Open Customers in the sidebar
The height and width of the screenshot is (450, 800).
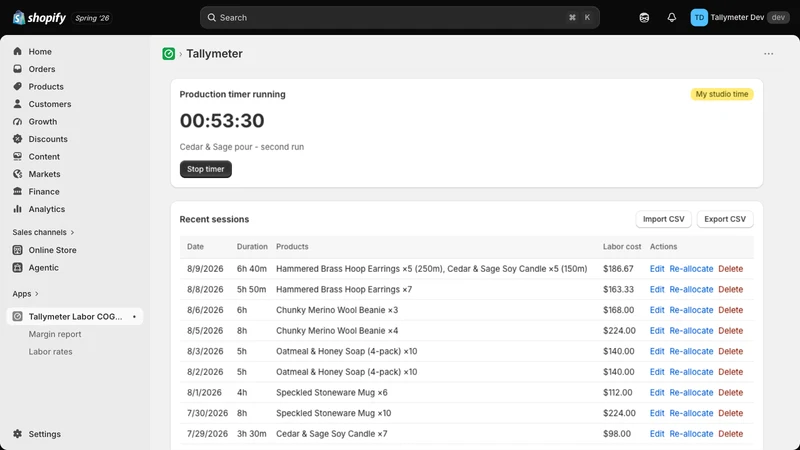(50, 104)
